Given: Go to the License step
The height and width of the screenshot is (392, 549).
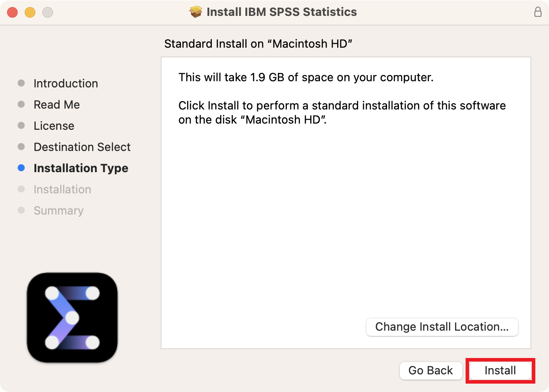Looking at the screenshot, I should click(x=54, y=126).
